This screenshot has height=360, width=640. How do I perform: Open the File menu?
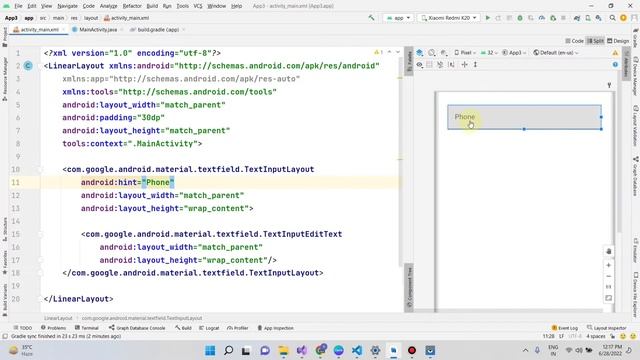[18, 6]
